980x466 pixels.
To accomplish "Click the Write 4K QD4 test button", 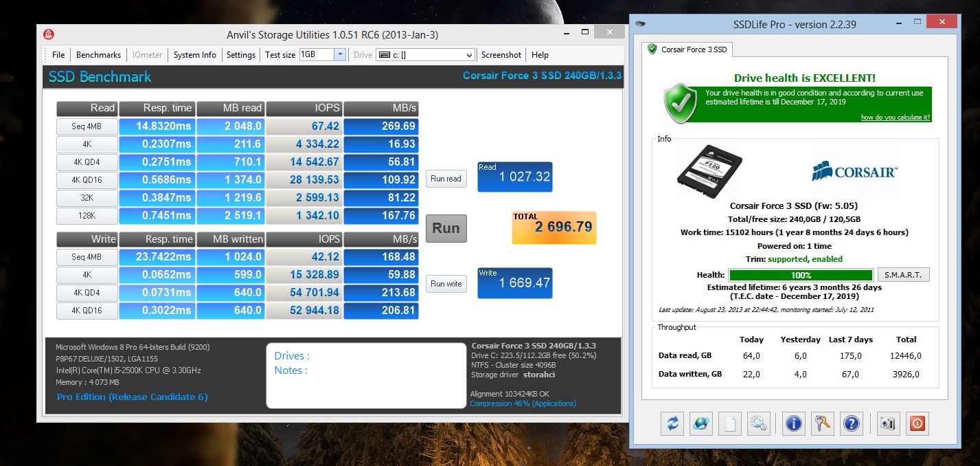I will pyautogui.click(x=87, y=293).
